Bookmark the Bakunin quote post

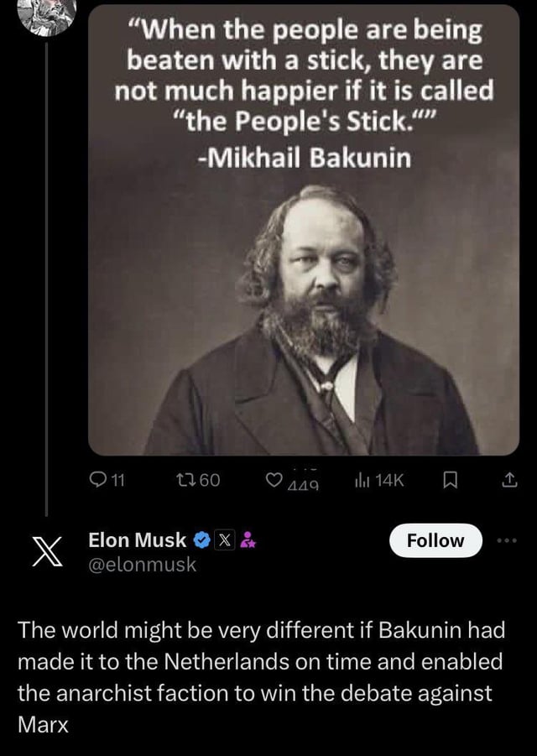pos(450,480)
